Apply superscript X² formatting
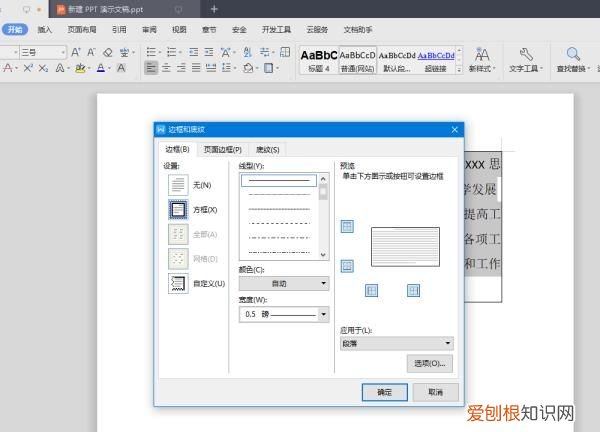The width and height of the screenshot is (600, 432). click(x=28, y=68)
